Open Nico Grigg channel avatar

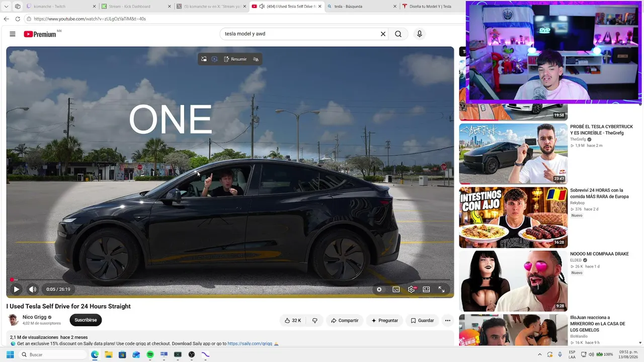pos(13,320)
